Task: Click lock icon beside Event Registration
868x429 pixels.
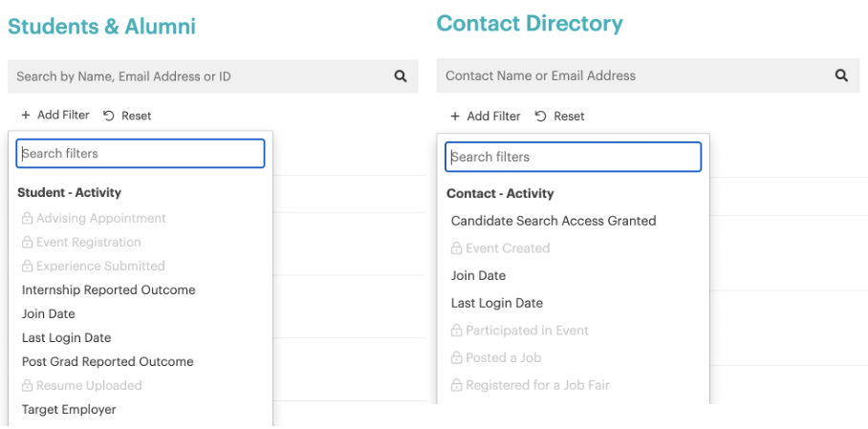Action: (28, 243)
